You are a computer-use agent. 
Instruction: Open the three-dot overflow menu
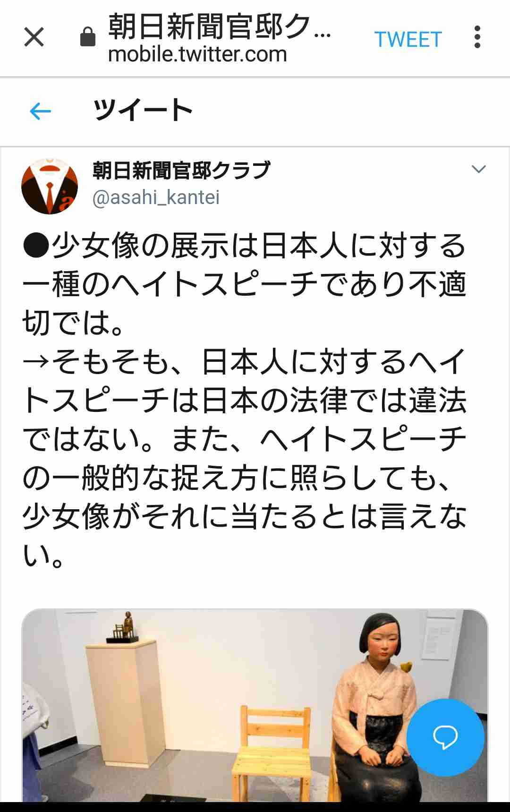click(477, 37)
